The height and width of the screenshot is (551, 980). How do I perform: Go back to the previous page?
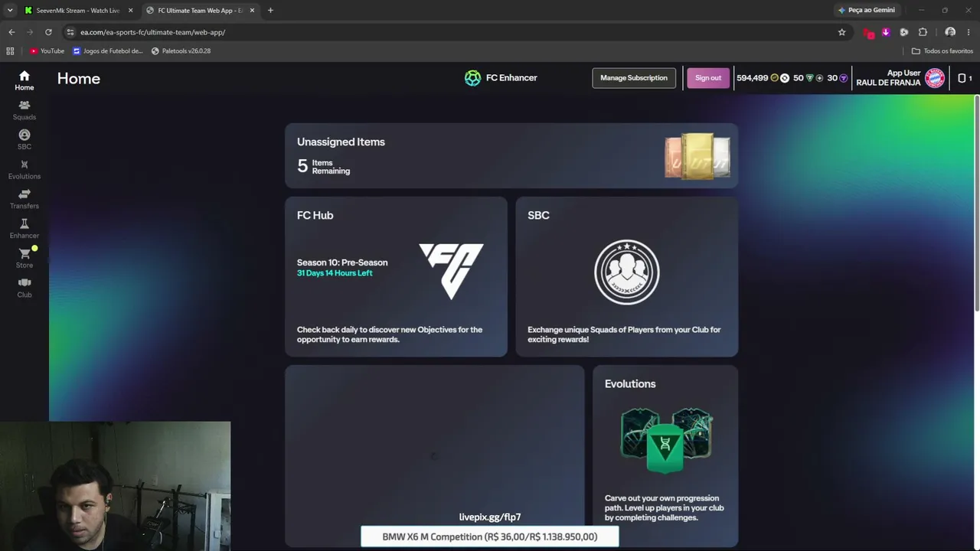[11, 32]
